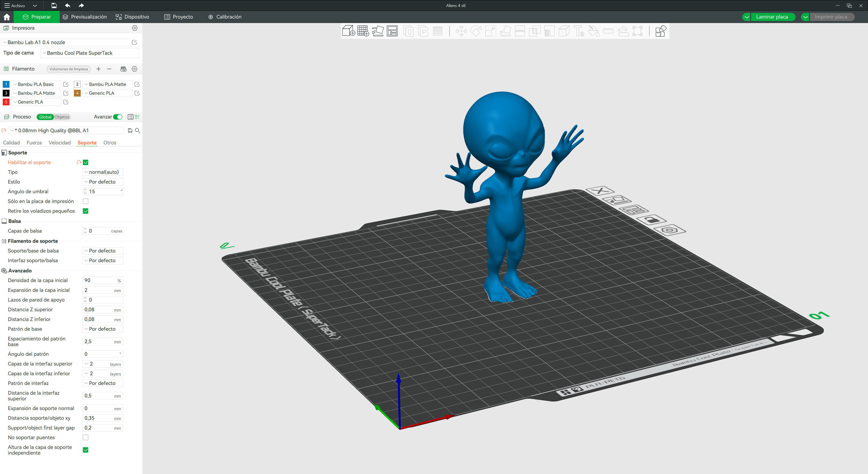Click the lock icon on the plate
Screen dimensions: 868x474
651,220
